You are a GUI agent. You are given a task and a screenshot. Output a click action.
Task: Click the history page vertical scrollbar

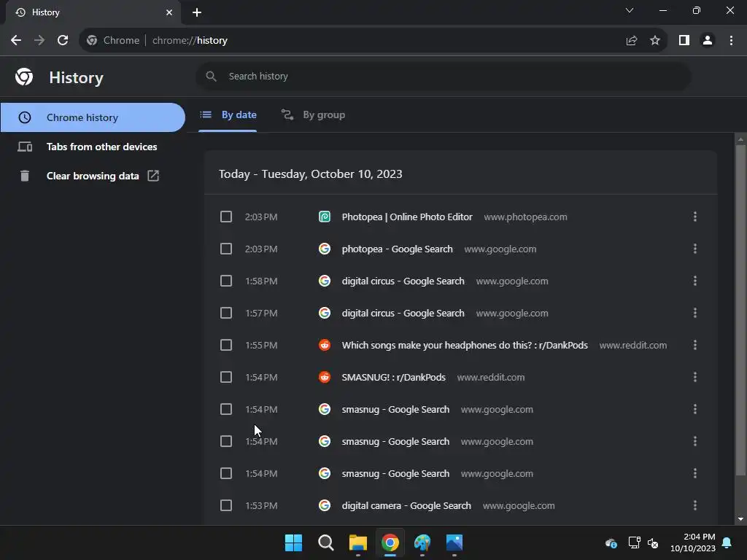(x=740, y=309)
